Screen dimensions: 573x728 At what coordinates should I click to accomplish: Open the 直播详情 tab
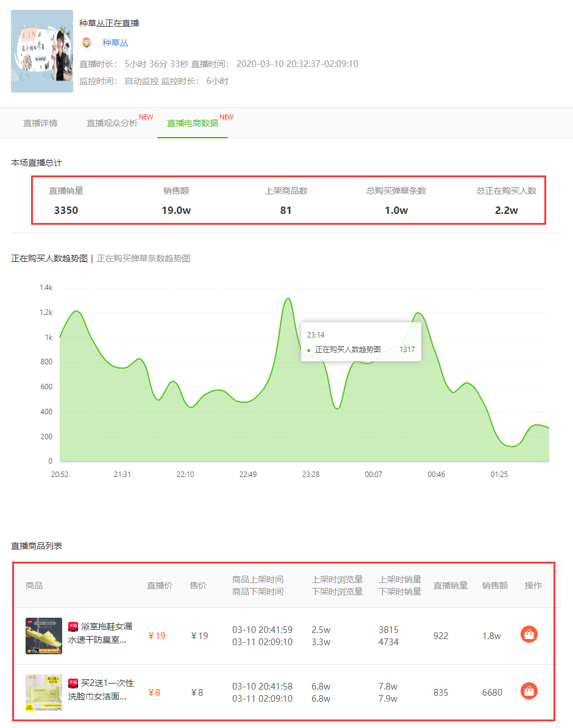pos(41,122)
